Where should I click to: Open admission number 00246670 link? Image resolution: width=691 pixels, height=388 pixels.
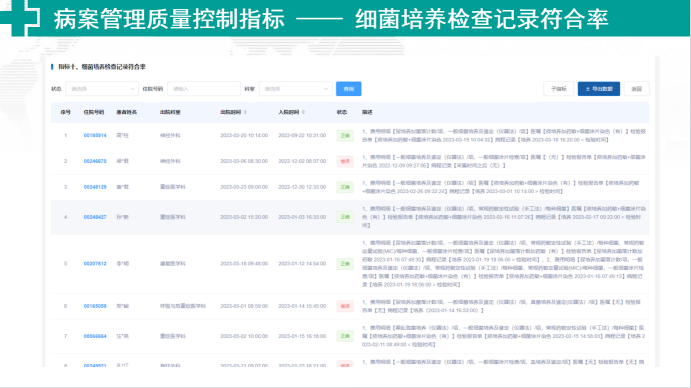(x=95, y=161)
